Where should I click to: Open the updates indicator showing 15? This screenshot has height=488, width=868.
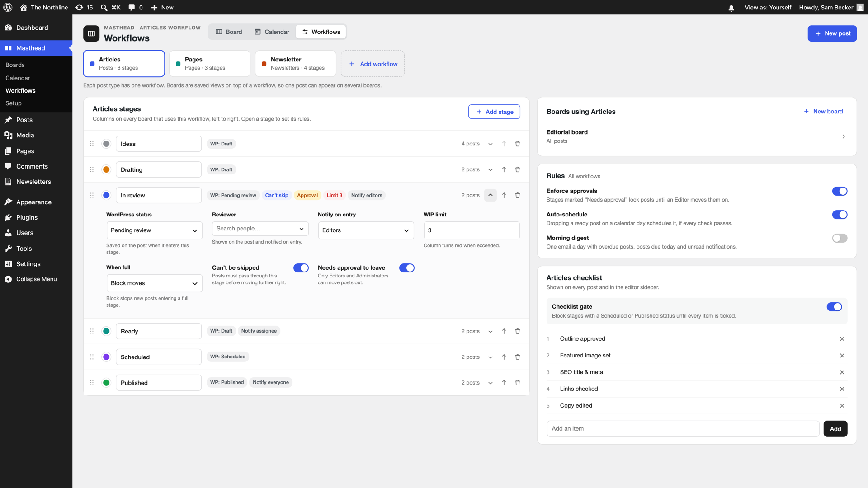pos(84,7)
